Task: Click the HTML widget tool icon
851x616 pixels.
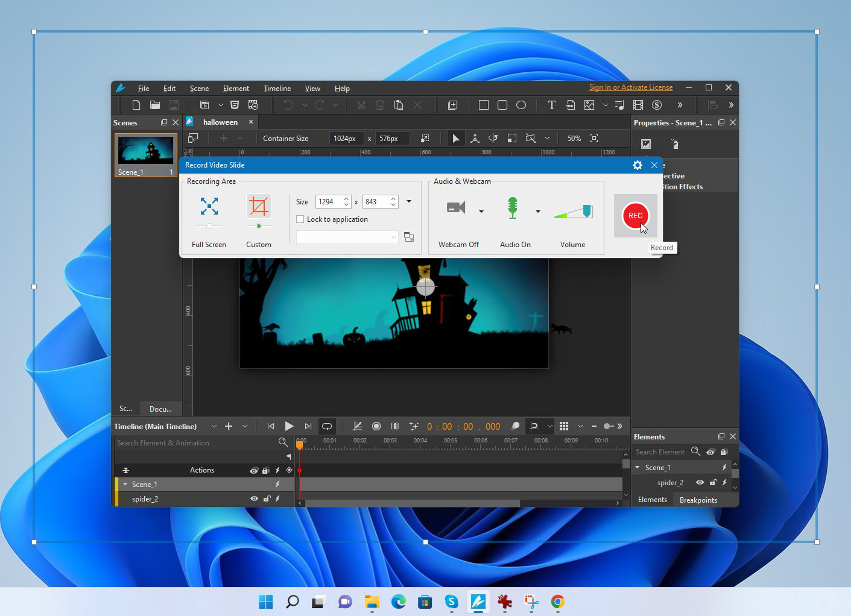Action: coord(571,105)
